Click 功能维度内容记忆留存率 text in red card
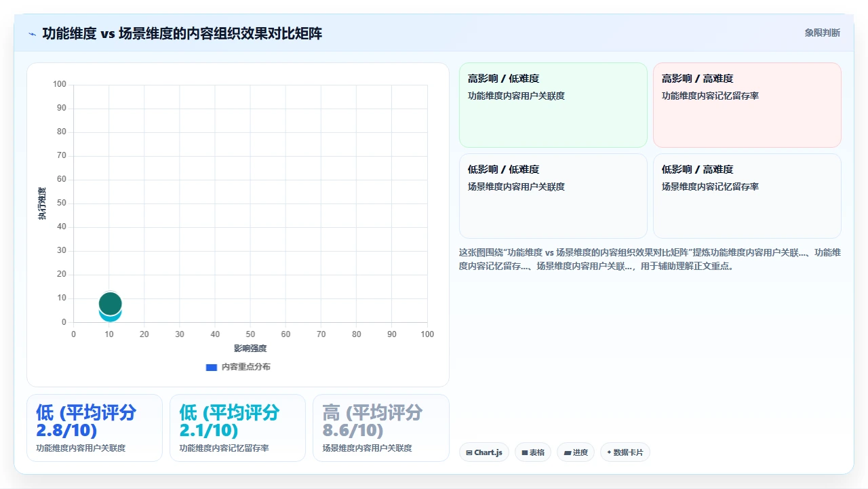The height and width of the screenshot is (489, 868). click(x=710, y=96)
